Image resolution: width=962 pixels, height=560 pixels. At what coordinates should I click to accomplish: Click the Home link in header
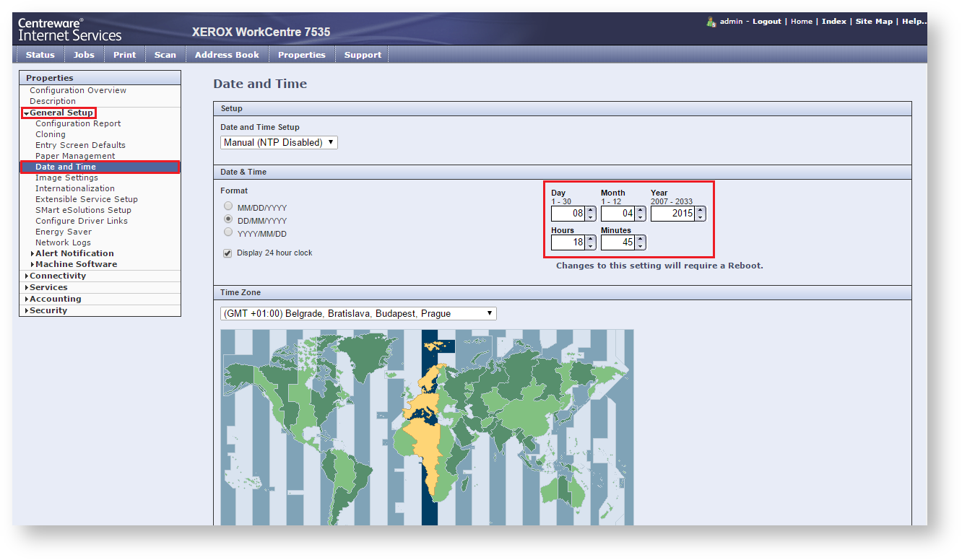tap(802, 22)
